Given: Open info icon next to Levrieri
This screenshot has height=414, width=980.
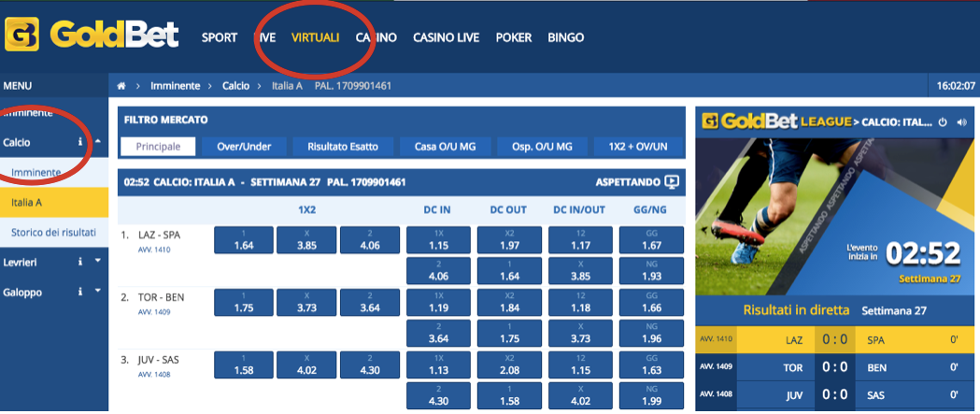Looking at the screenshot, I should 80,262.
